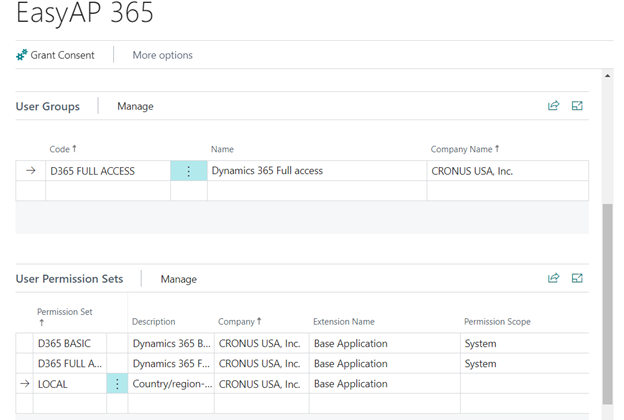Screen dimensions: 624x420
Task: Share the User Groups list
Action: (554, 105)
